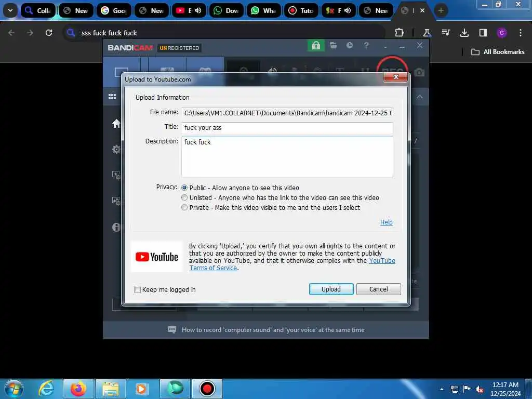Screen dimensions: 532x399
Task: Open the Help link in upload dialog
Action: 386,222
